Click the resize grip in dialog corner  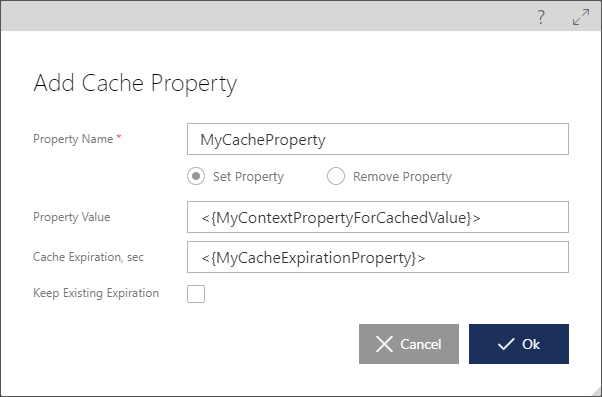click(596, 391)
